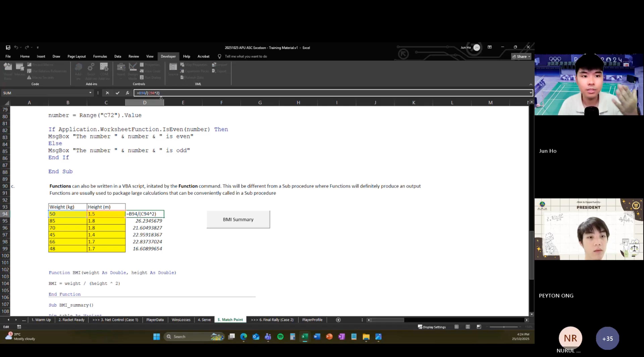
Task: Open Insert Function fx dialog
Action: click(127, 93)
